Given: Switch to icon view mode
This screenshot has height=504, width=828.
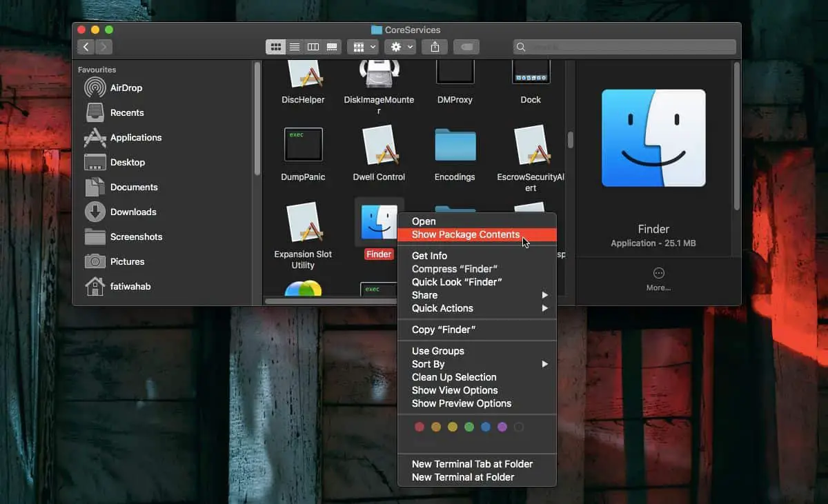Looking at the screenshot, I should [x=276, y=47].
